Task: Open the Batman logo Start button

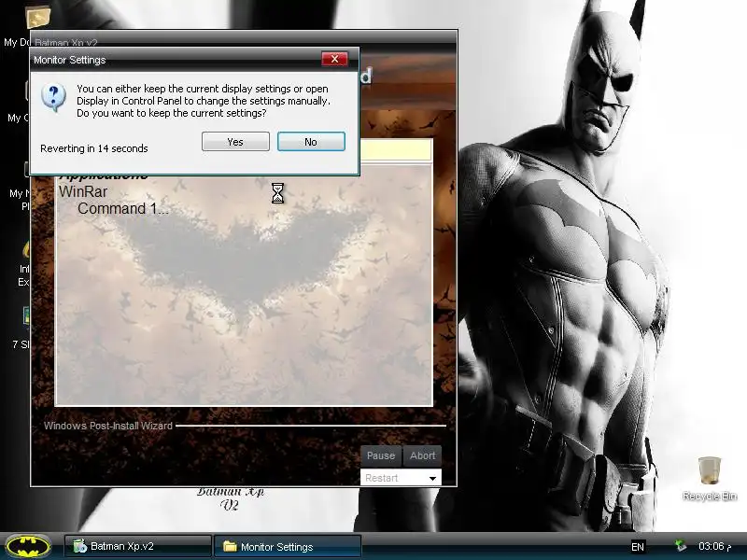Action: pyautogui.click(x=29, y=546)
